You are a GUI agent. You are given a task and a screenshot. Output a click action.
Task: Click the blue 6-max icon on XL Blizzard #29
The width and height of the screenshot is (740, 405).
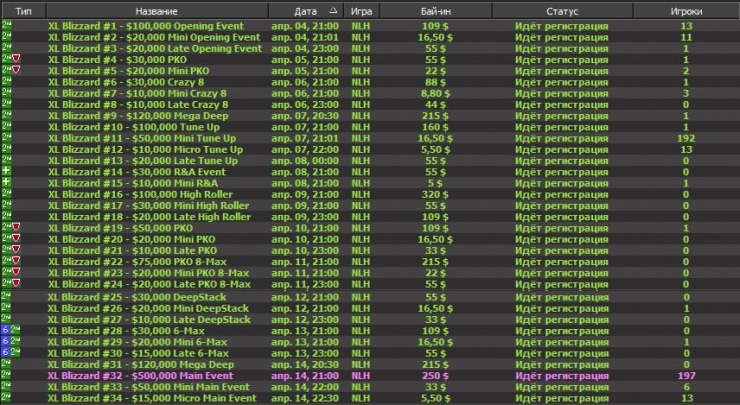pyautogui.click(x=6, y=341)
